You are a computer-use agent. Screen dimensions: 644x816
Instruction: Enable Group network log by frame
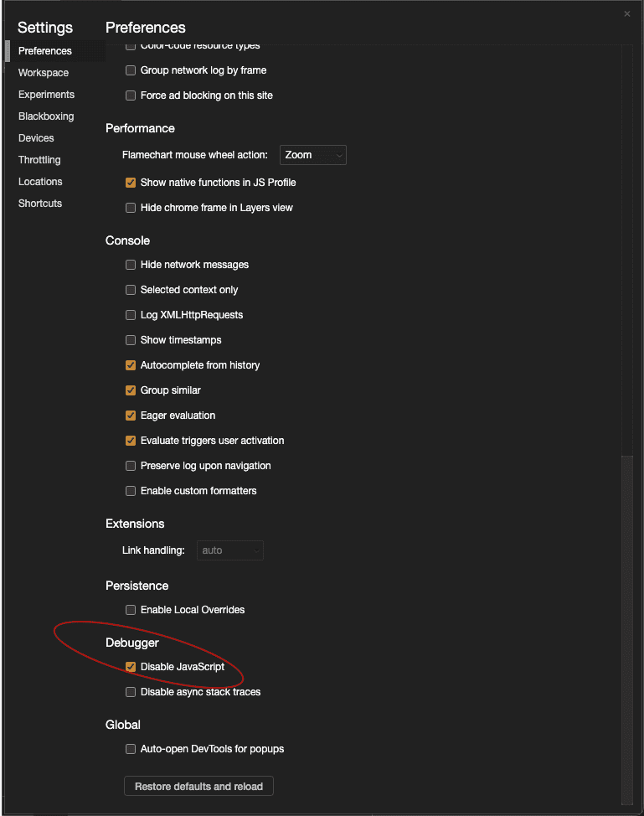coord(131,70)
